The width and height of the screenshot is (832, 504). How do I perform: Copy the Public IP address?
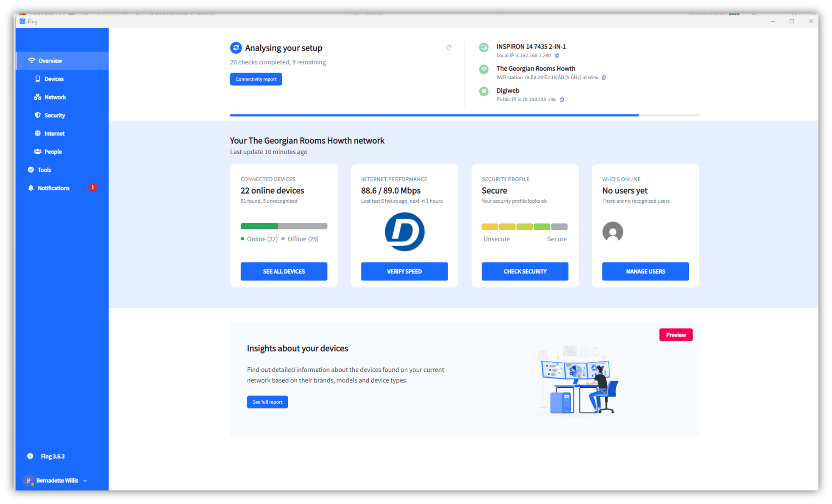[x=562, y=99]
